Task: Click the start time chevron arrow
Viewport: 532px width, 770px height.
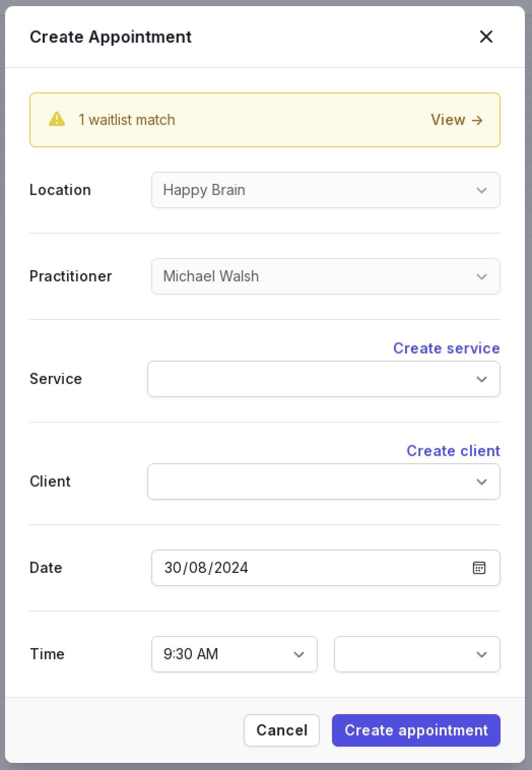Action: click(x=298, y=655)
